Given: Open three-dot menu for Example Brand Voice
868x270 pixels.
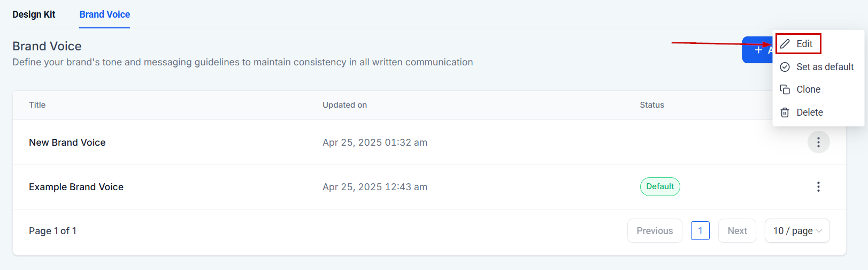Looking at the screenshot, I should pyautogui.click(x=818, y=187).
